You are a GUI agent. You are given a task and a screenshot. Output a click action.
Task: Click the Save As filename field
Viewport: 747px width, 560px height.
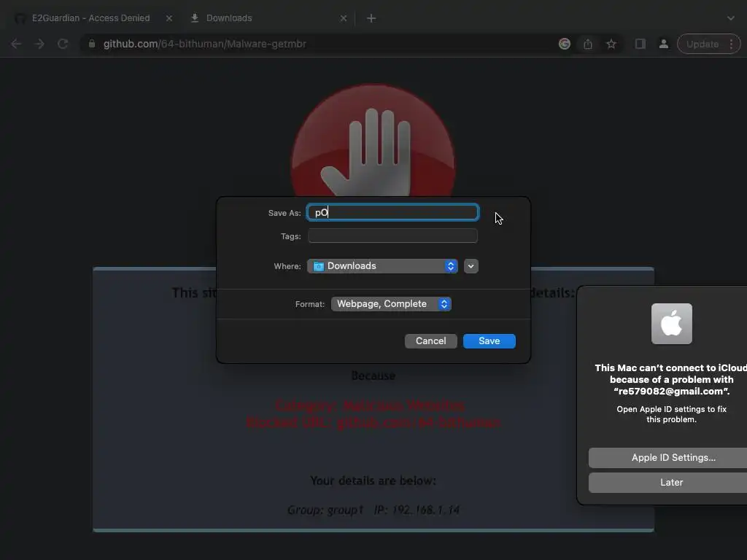[x=393, y=212]
